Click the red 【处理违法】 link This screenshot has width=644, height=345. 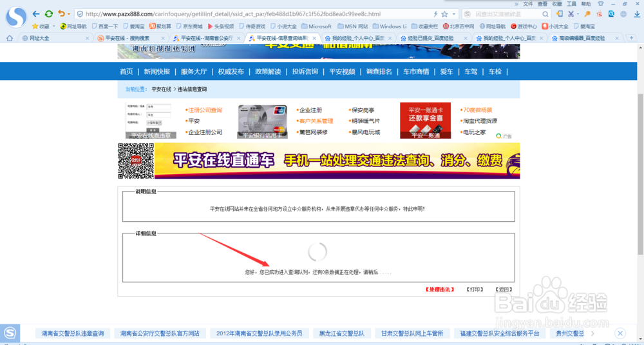pyautogui.click(x=439, y=290)
